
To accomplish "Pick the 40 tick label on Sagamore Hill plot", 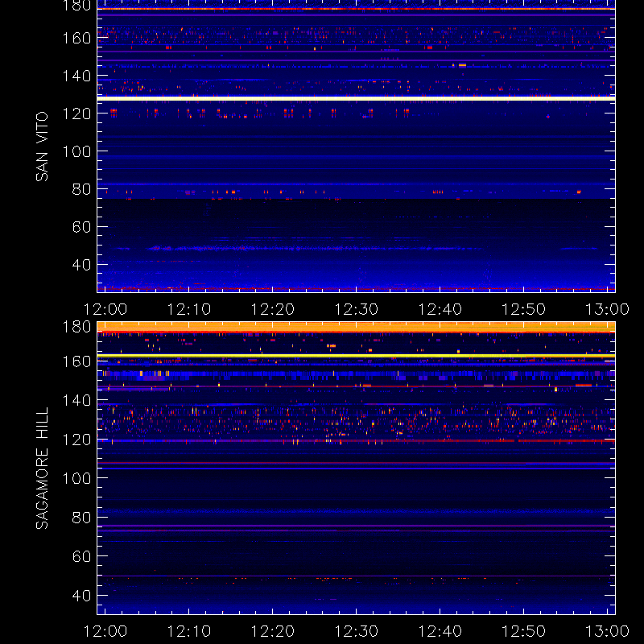I will (x=81, y=596).
